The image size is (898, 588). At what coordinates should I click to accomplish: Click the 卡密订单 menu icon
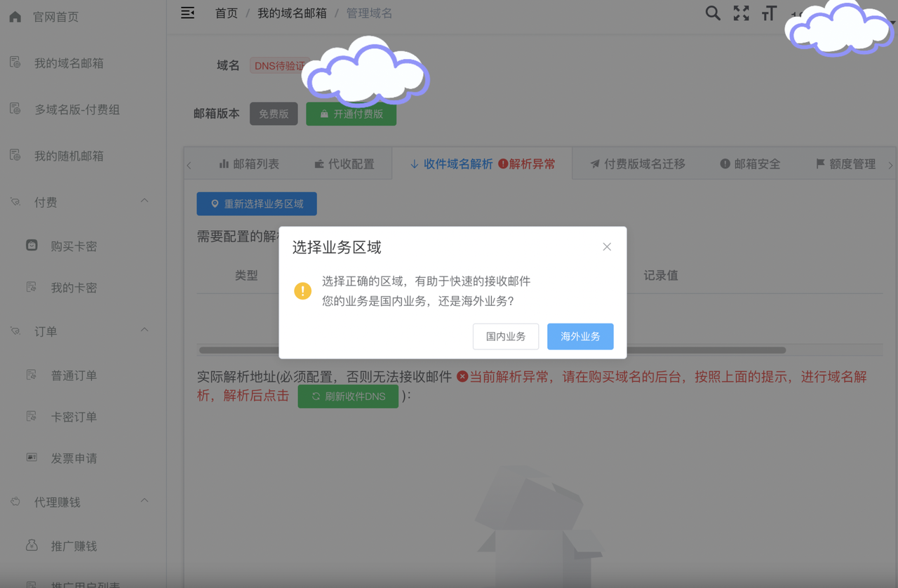click(x=32, y=417)
